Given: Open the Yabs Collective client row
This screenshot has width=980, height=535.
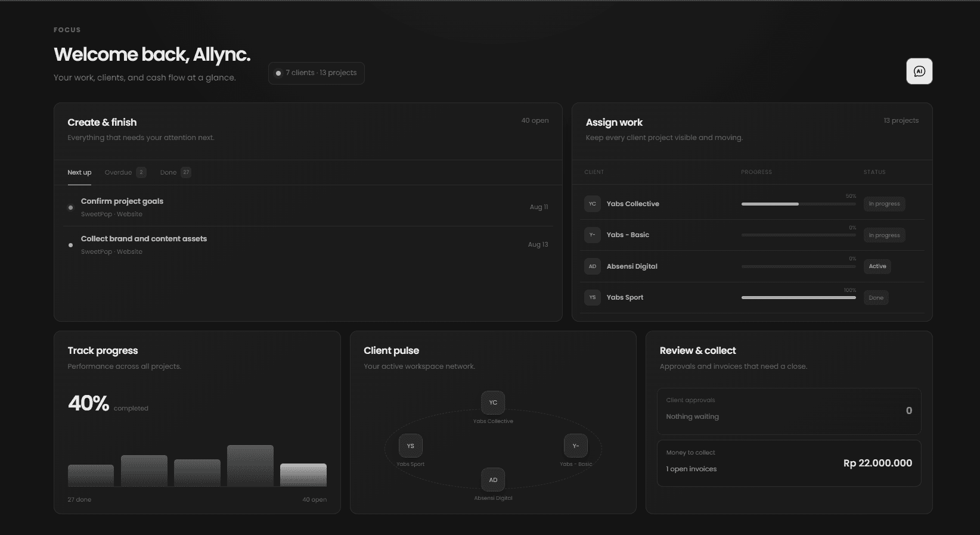Looking at the screenshot, I should [752, 204].
